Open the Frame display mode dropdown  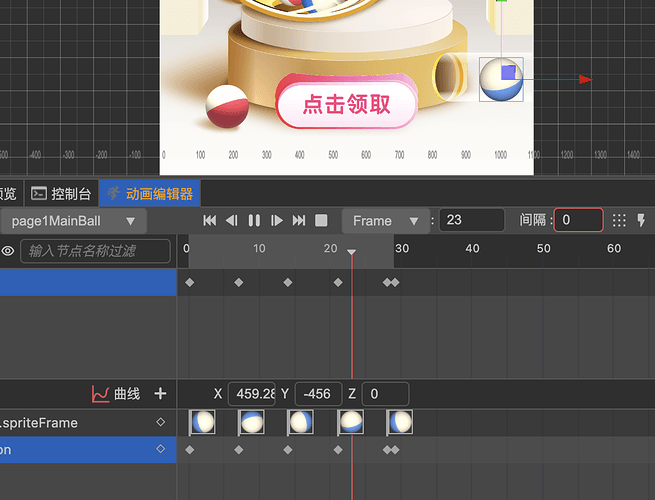[386, 221]
